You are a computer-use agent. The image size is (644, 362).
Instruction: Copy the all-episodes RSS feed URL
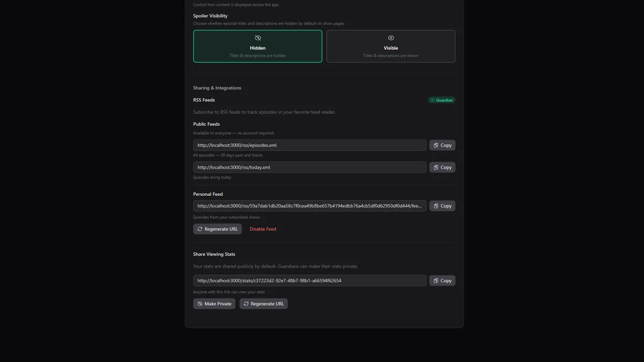click(442, 145)
